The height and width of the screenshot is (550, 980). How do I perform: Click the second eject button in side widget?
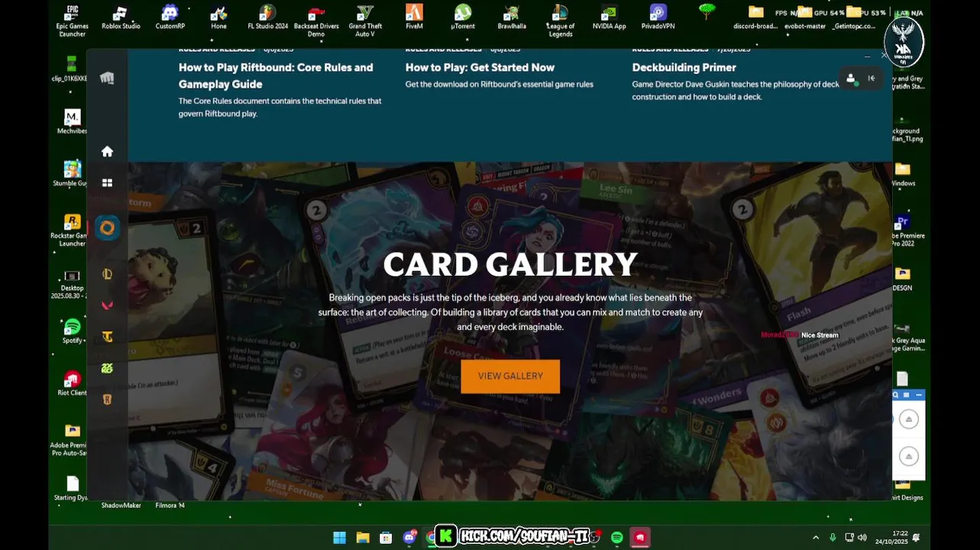[908, 456]
